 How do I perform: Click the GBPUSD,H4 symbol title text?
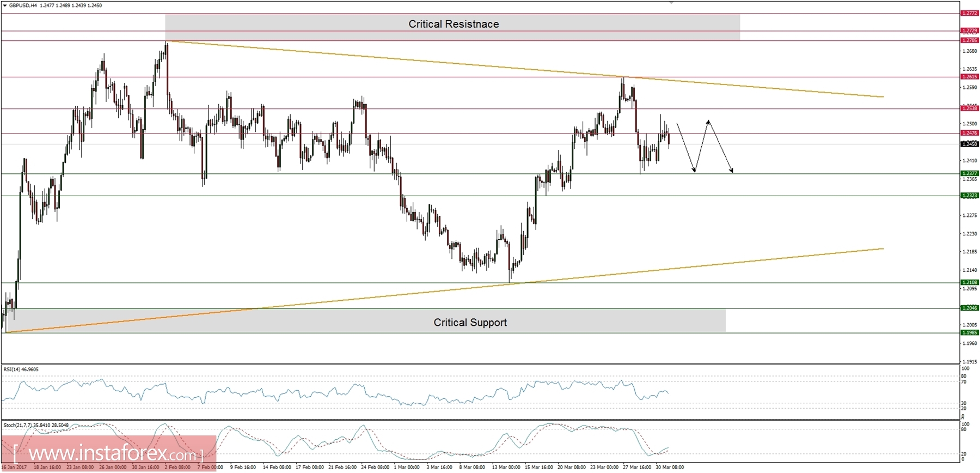click(x=23, y=5)
